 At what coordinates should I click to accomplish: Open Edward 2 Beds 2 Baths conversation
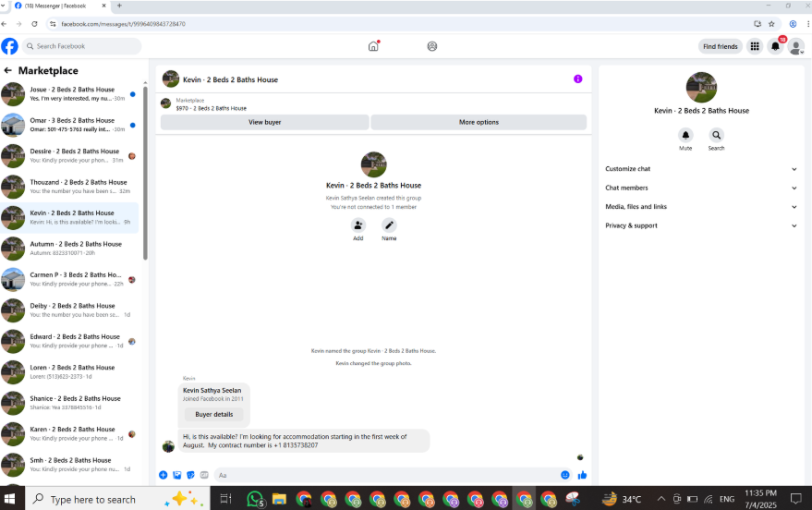click(x=69, y=341)
